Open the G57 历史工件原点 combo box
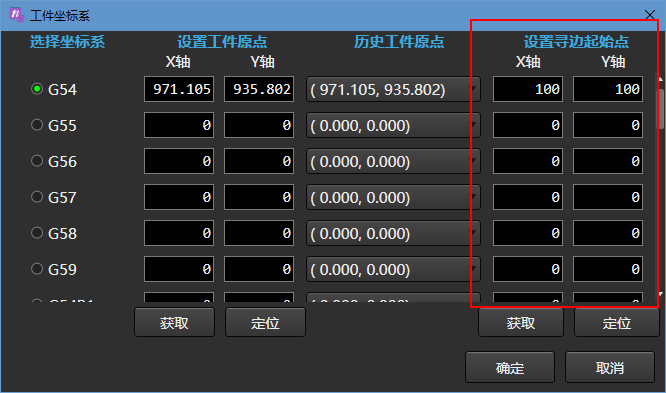 393,197
